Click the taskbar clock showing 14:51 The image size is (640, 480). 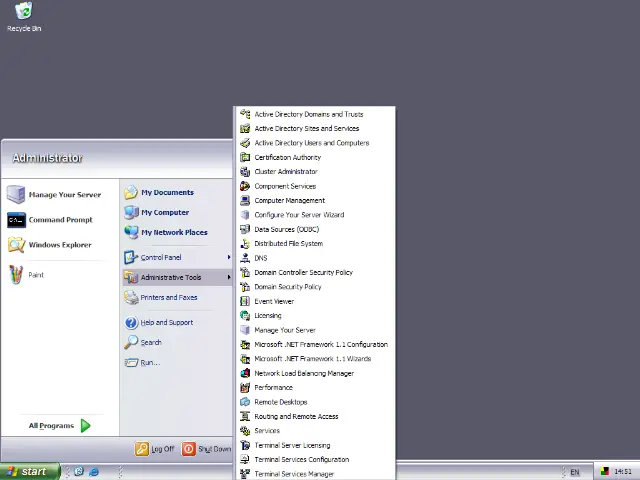click(x=622, y=472)
